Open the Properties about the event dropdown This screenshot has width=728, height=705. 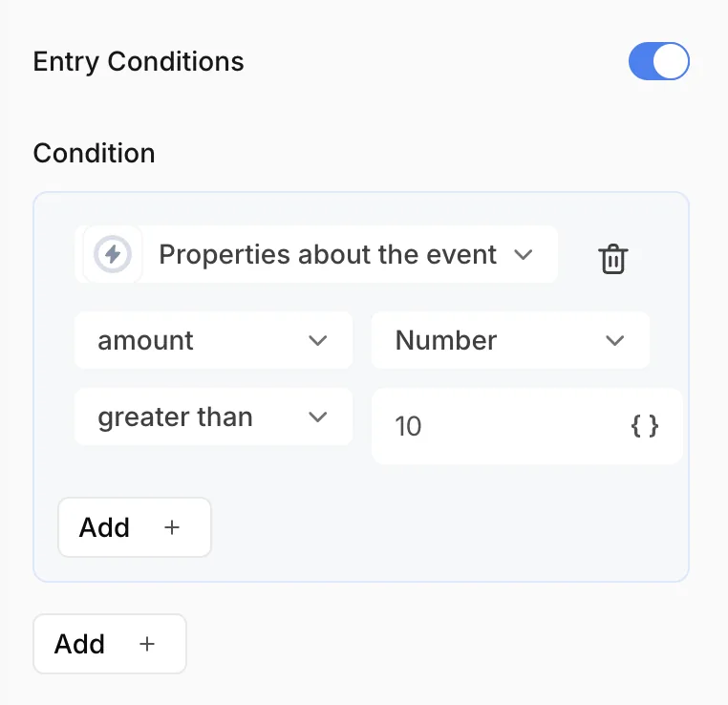coord(316,254)
